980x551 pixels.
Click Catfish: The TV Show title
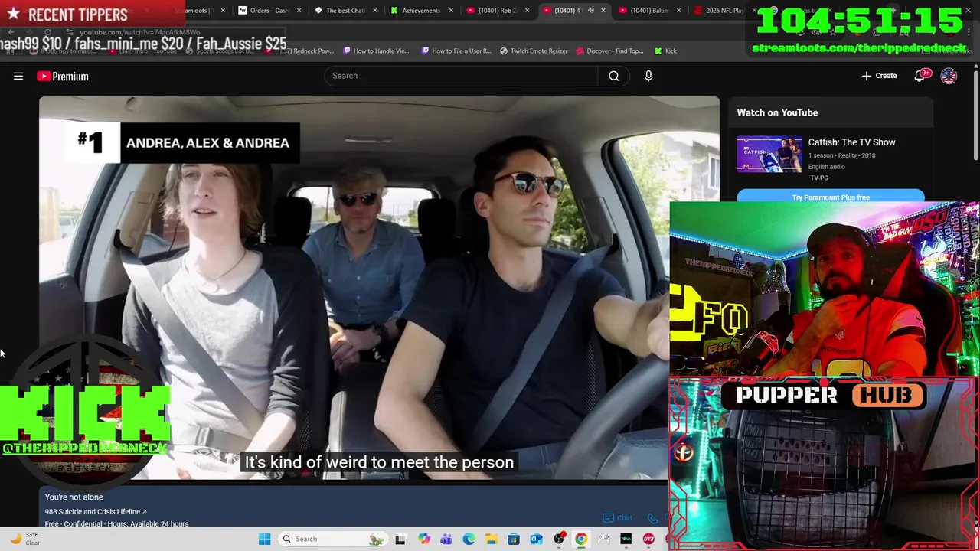click(x=851, y=142)
